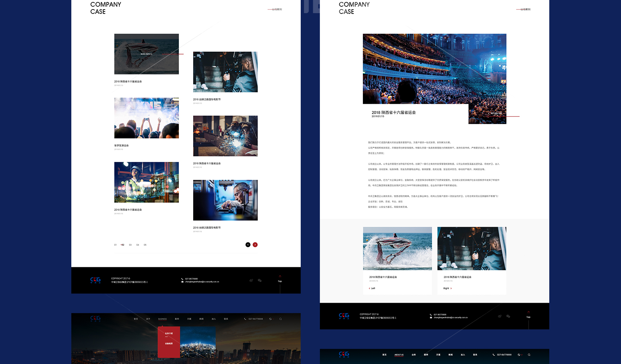Click the CSG logo in left footer
Viewport: 621px width, 364px height.
pyautogui.click(x=96, y=280)
